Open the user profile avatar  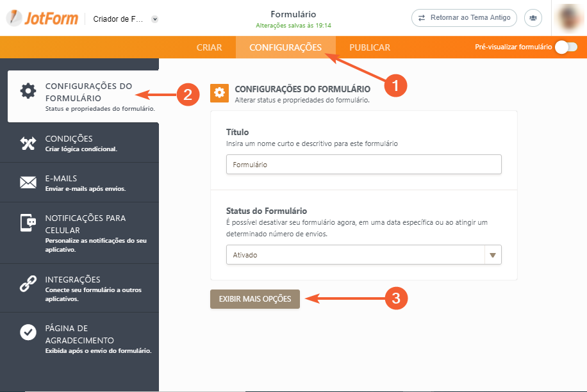point(570,18)
